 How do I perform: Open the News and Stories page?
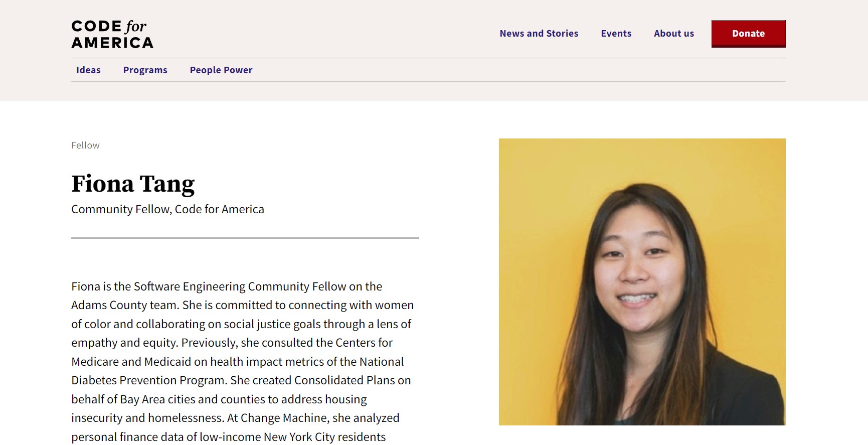pos(539,34)
